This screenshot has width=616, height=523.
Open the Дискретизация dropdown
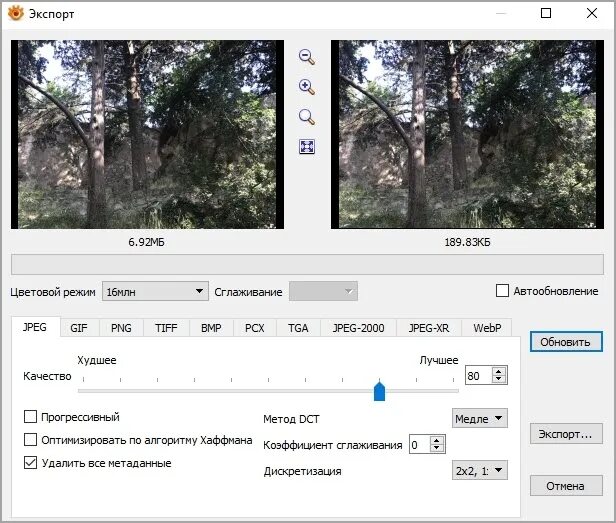coord(480,470)
